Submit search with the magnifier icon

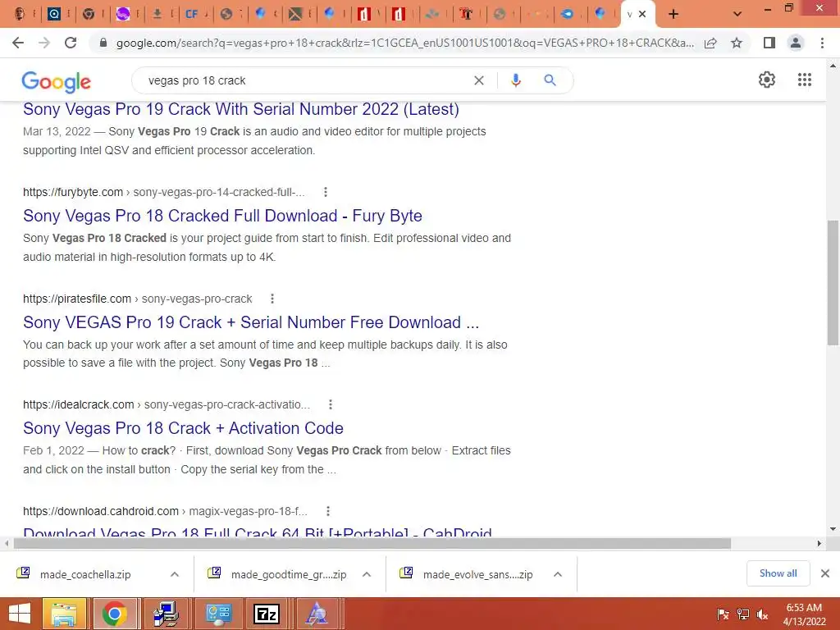(x=550, y=80)
